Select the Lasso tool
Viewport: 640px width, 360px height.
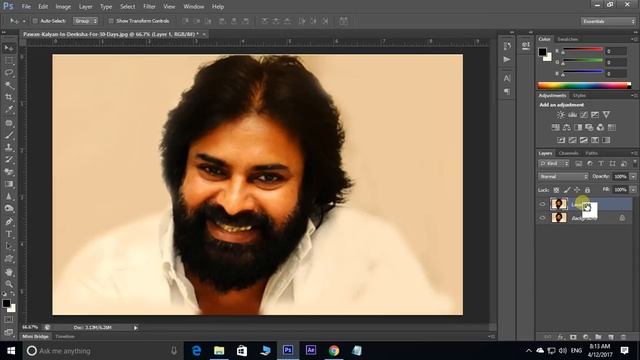coord(9,73)
